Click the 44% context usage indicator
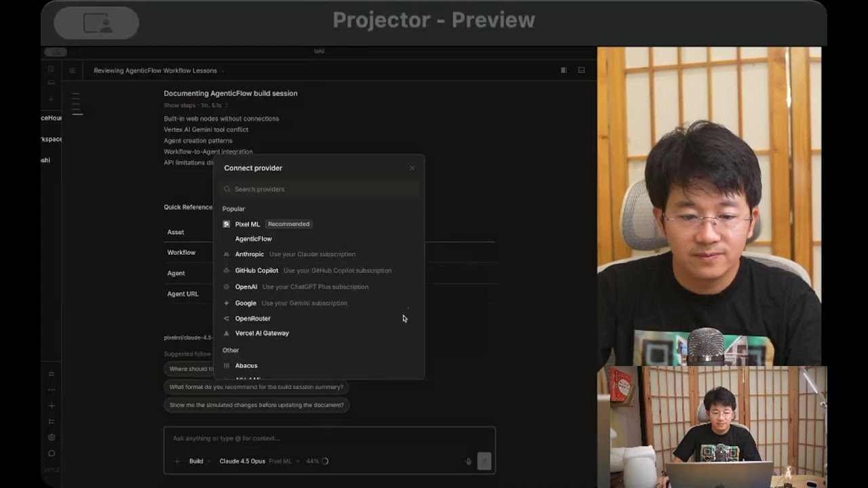Viewport: 868px width, 488px height. tap(317, 461)
